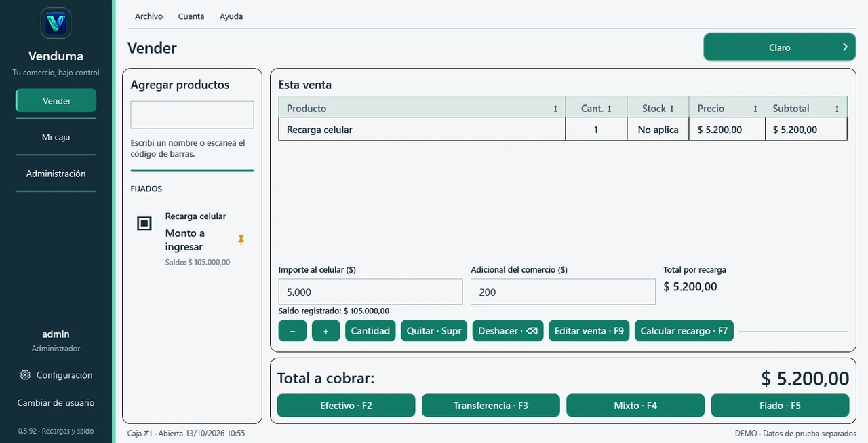
Task: Click the Recarga celular product icon
Action: (144, 223)
